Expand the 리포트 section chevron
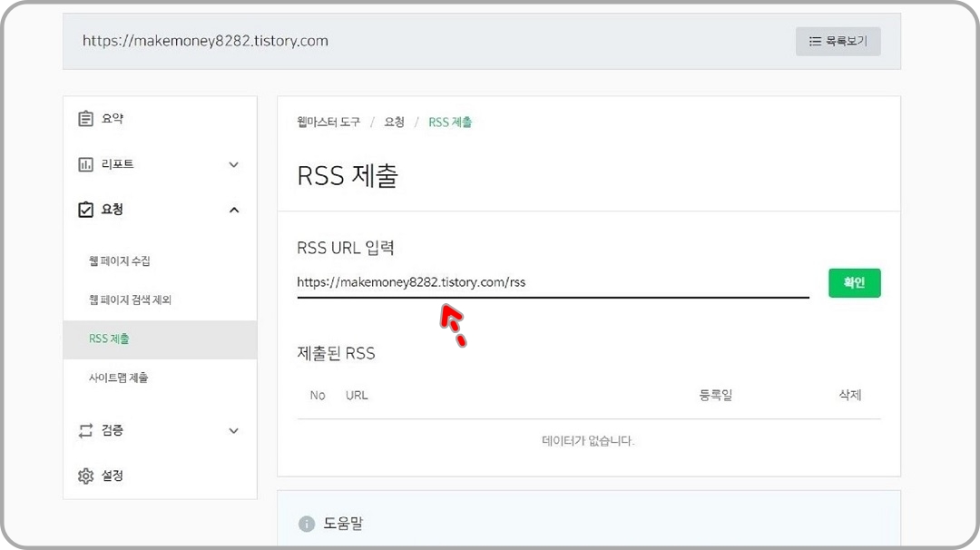 pos(234,164)
